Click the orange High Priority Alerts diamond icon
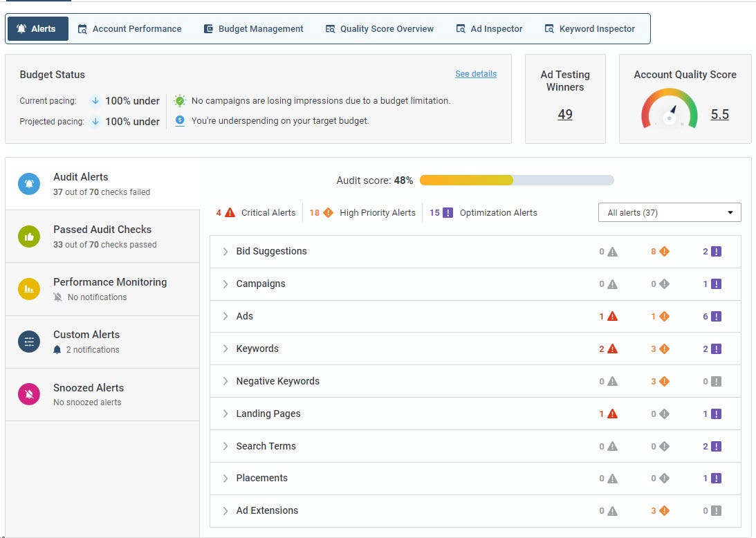Screen dimensions: 756x538 328,212
